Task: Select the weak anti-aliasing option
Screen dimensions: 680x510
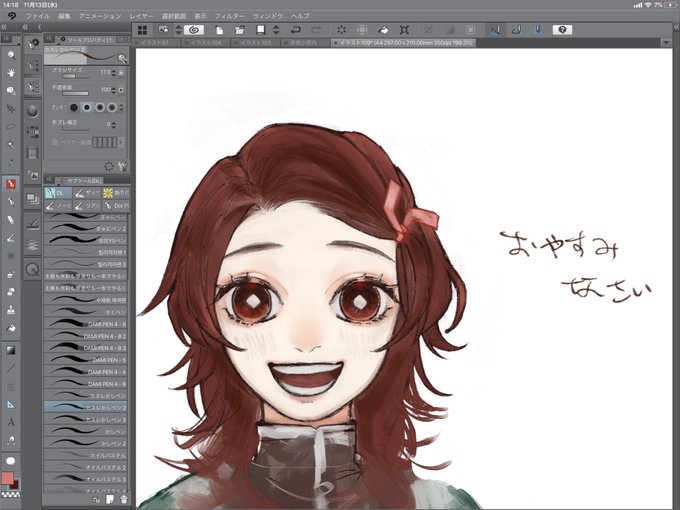Action: [87, 107]
